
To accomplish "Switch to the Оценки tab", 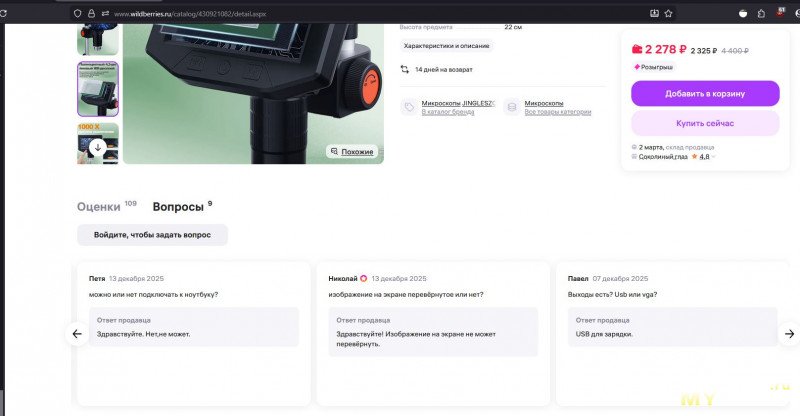I will click(x=99, y=207).
